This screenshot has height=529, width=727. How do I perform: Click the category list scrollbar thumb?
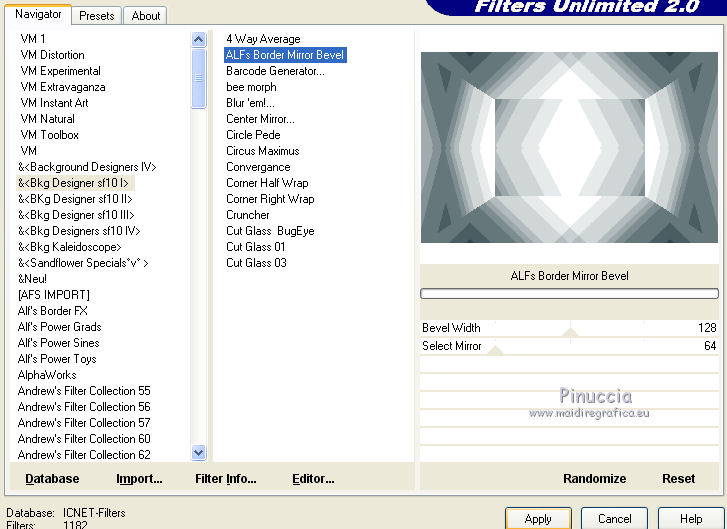coord(198,78)
